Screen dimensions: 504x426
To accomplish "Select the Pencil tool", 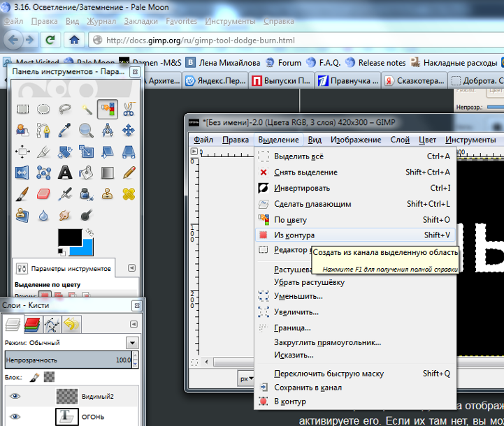I will (x=129, y=172).
